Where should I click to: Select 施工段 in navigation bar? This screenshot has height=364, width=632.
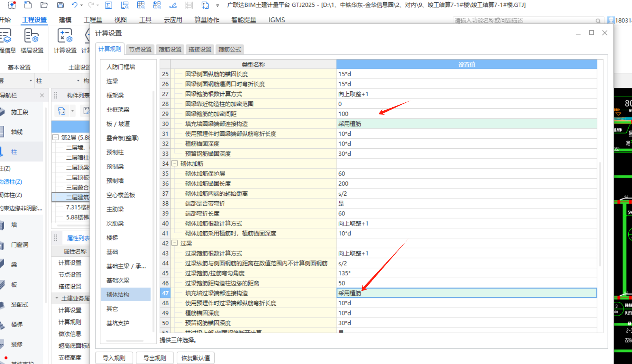[x=19, y=112]
